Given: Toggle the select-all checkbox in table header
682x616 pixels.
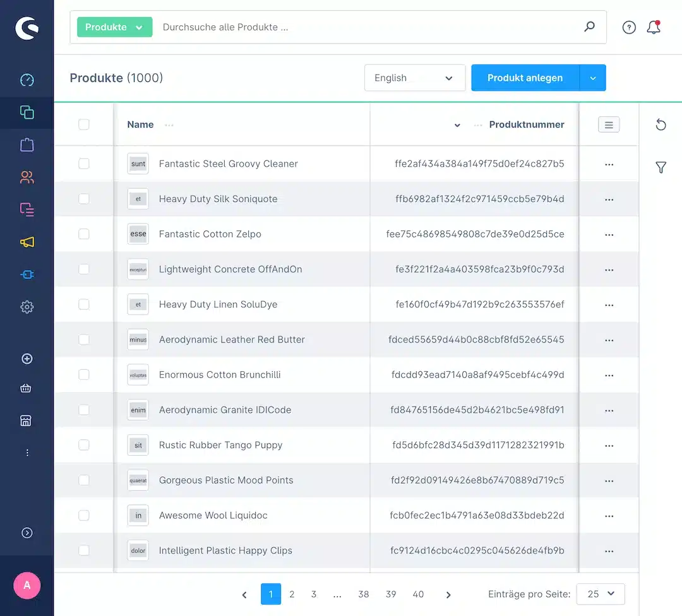Looking at the screenshot, I should point(84,124).
